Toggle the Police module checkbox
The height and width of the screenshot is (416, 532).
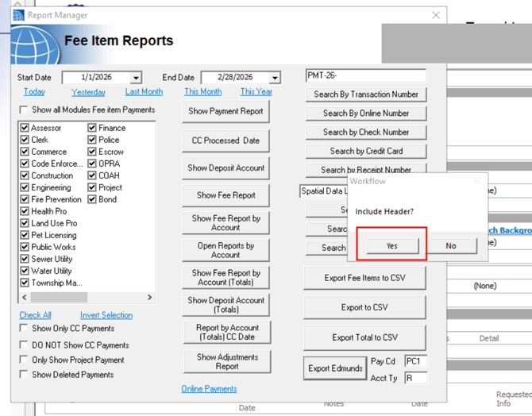pos(92,140)
